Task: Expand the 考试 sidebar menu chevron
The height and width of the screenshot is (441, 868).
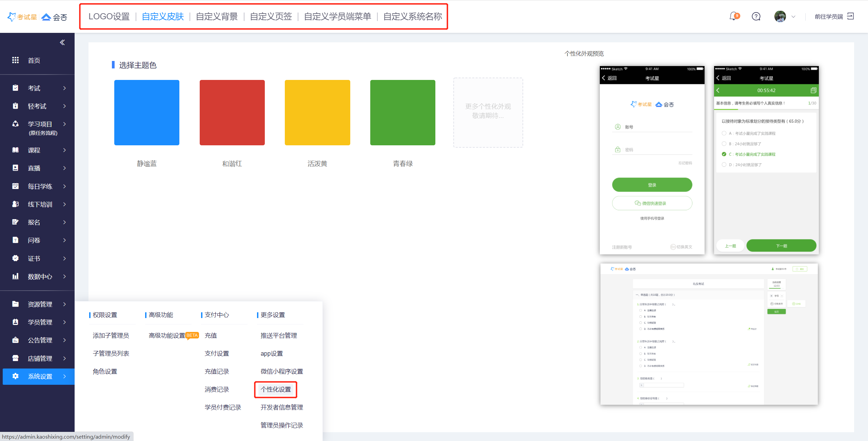Action: click(64, 88)
